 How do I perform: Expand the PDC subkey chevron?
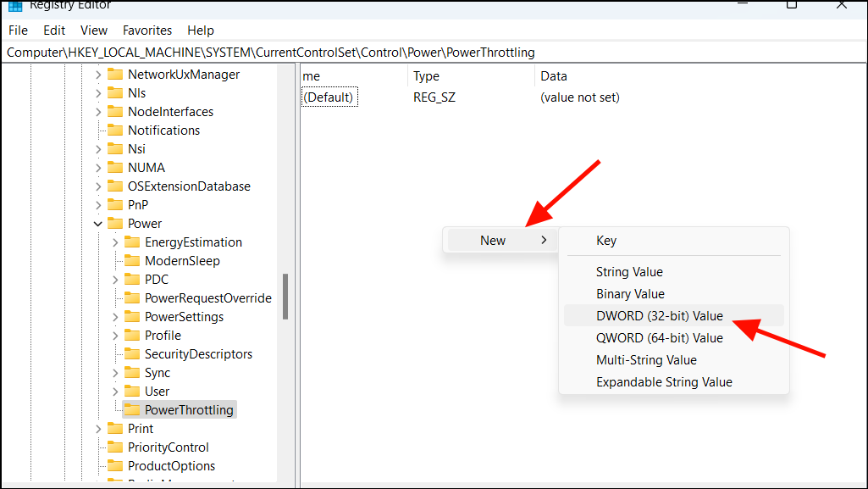[115, 280]
